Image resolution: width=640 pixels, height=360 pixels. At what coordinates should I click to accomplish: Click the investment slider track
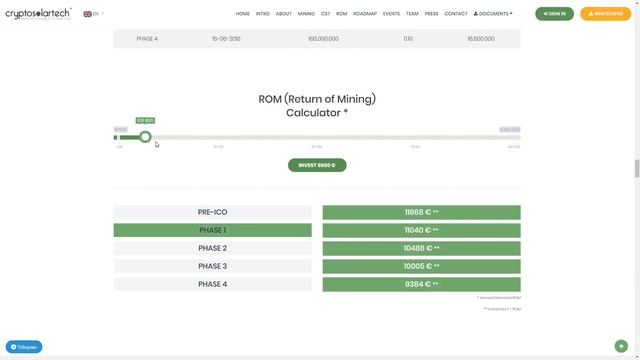point(317,138)
